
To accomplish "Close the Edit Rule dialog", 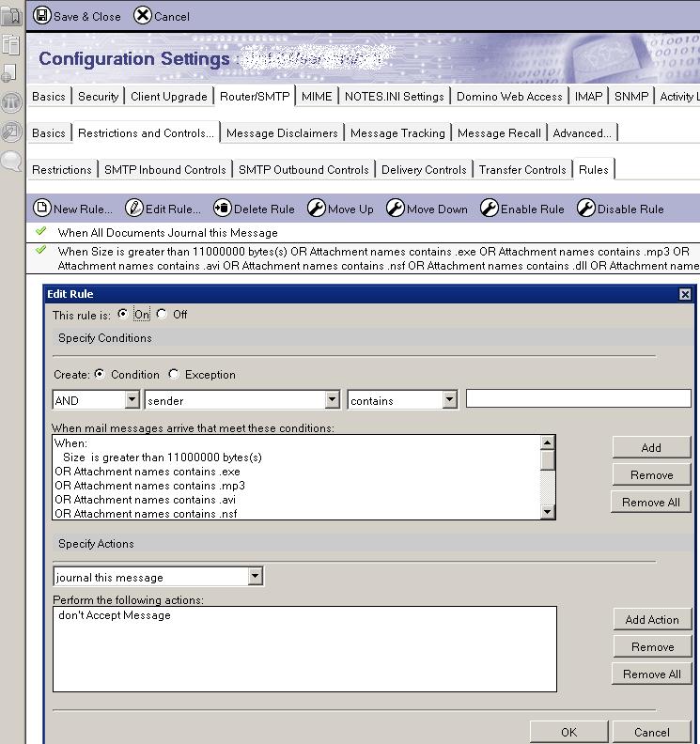I will (685, 295).
